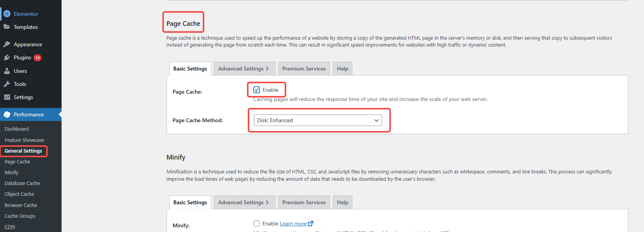Open the Page Cache Method dropdown
This screenshot has height=232, width=644.
[x=318, y=120]
